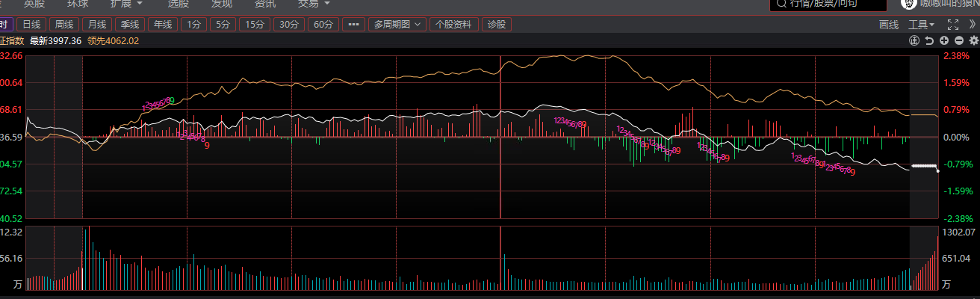Zoom in chart with plus icon
The height and width of the screenshot is (299, 980).
[x=944, y=40]
